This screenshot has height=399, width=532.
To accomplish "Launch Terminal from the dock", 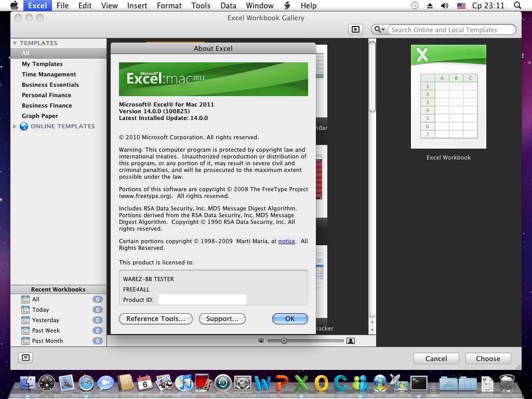I will pyautogui.click(x=419, y=383).
